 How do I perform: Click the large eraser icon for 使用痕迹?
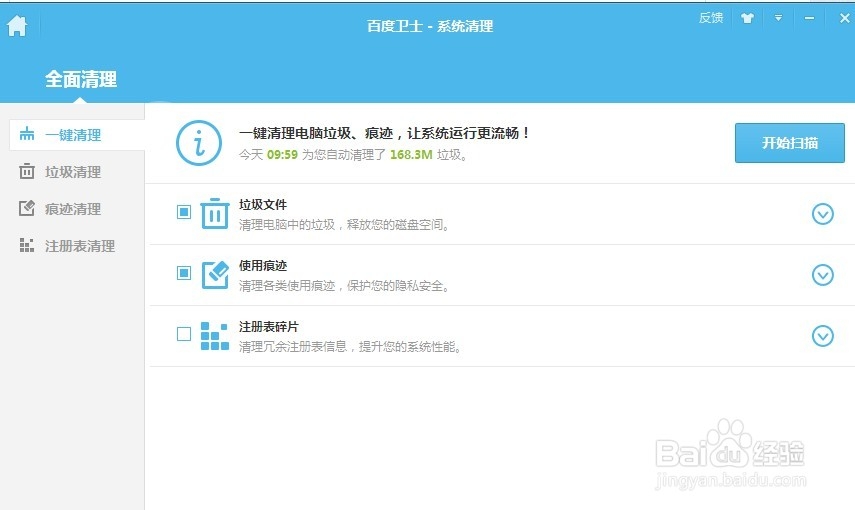(x=215, y=274)
